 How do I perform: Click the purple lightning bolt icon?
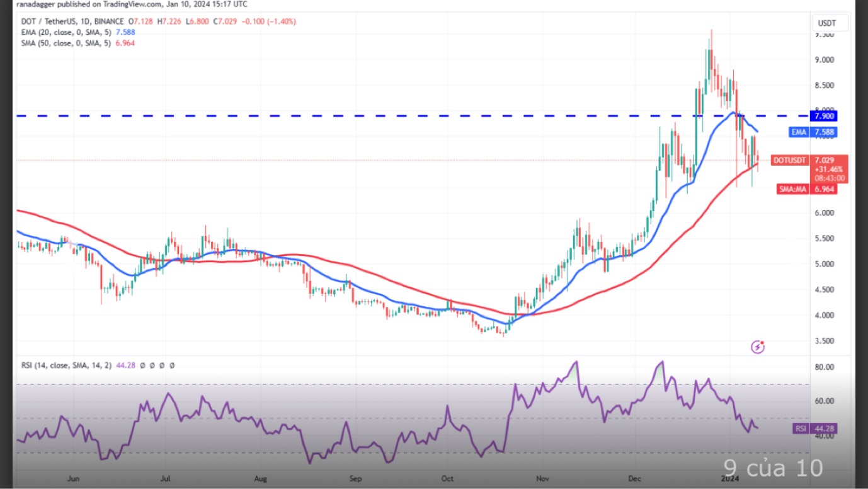(758, 347)
